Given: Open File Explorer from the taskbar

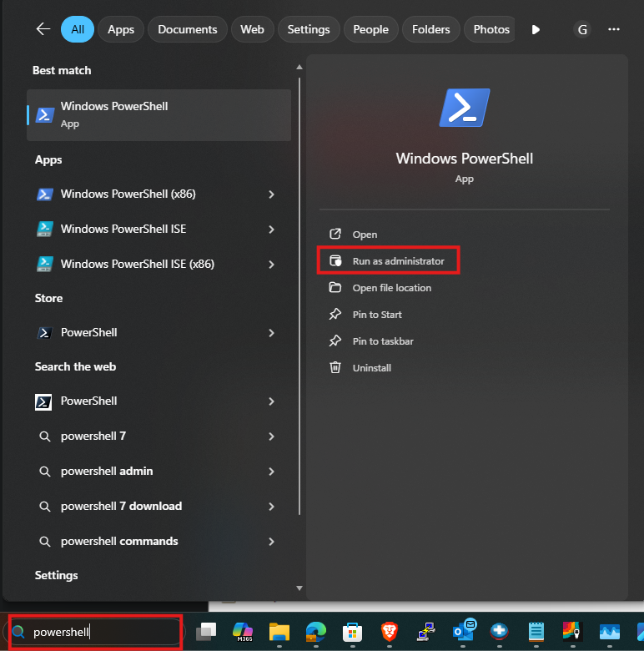Looking at the screenshot, I should (279, 632).
